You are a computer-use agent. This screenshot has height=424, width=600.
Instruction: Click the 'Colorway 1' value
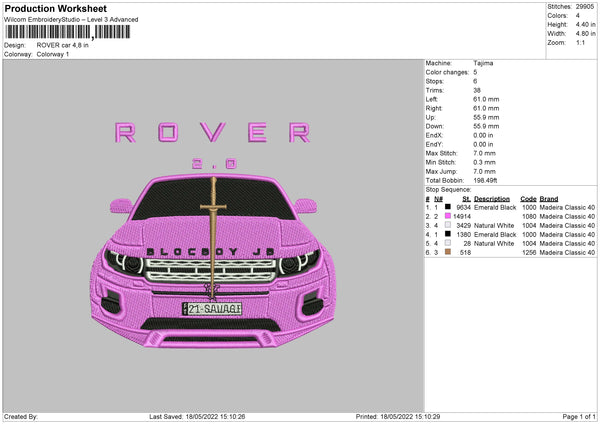tap(53, 54)
